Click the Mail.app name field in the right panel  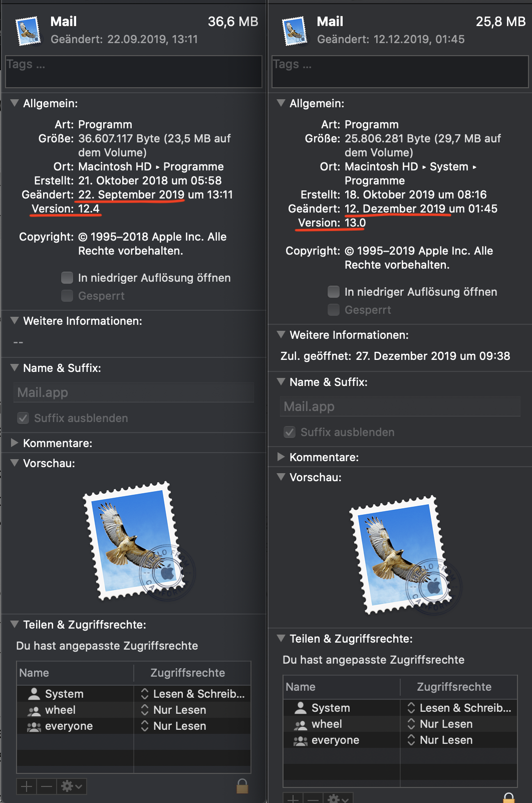pos(400,407)
